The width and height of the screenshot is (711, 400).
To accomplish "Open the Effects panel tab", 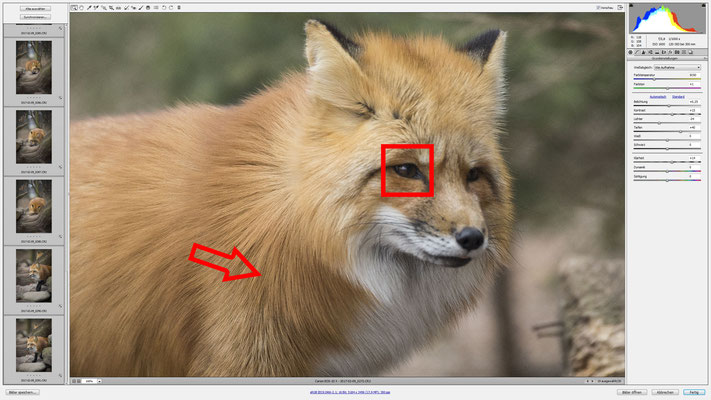I will coord(670,52).
